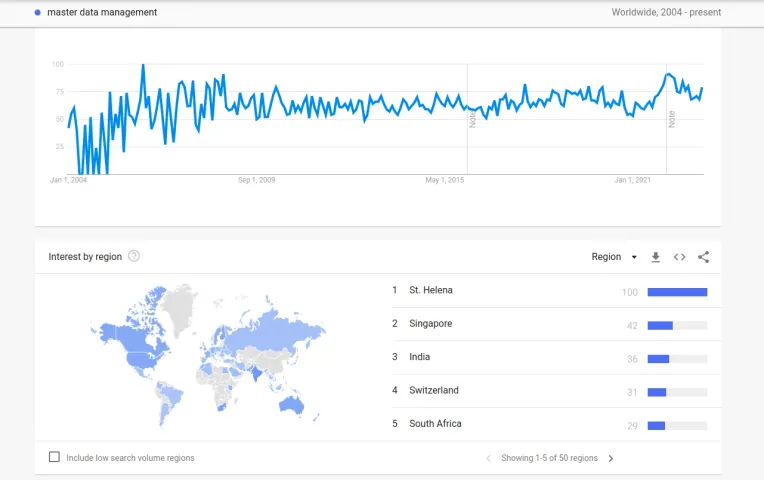The image size is (764, 480).
Task: Enable Include low search volume regions
Action: click(54, 457)
